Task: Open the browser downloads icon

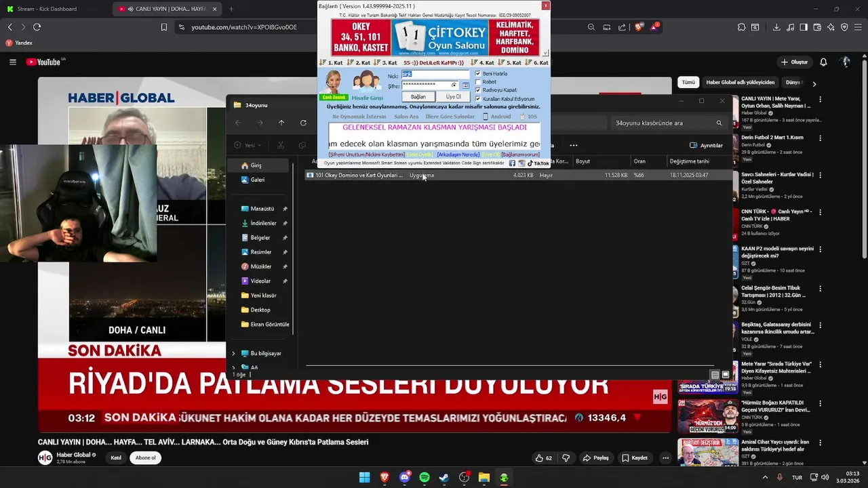Action: coord(776,27)
